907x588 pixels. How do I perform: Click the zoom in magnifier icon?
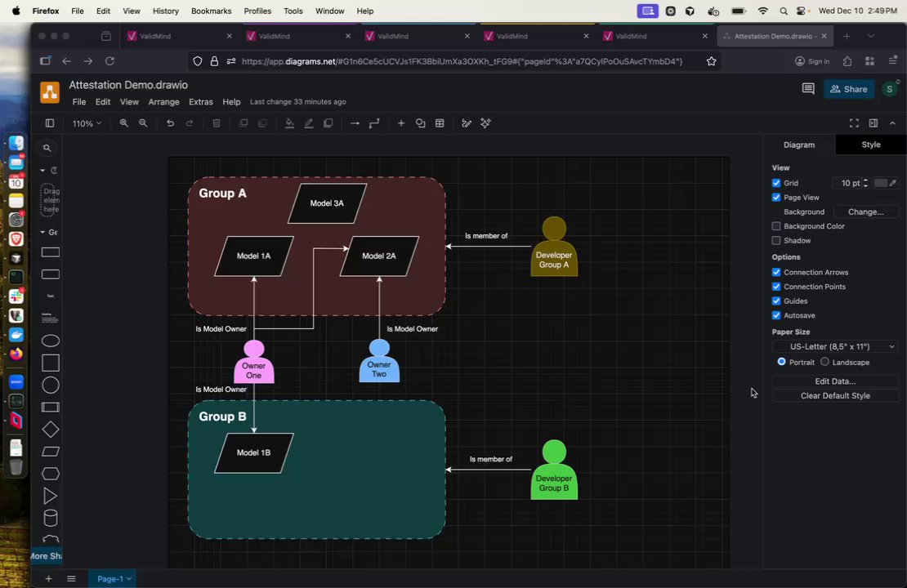pos(123,123)
